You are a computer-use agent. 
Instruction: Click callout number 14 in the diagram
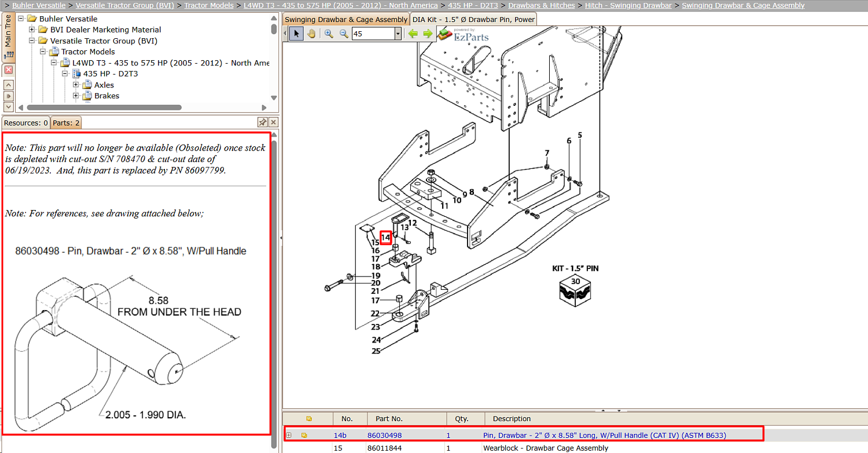click(x=386, y=237)
